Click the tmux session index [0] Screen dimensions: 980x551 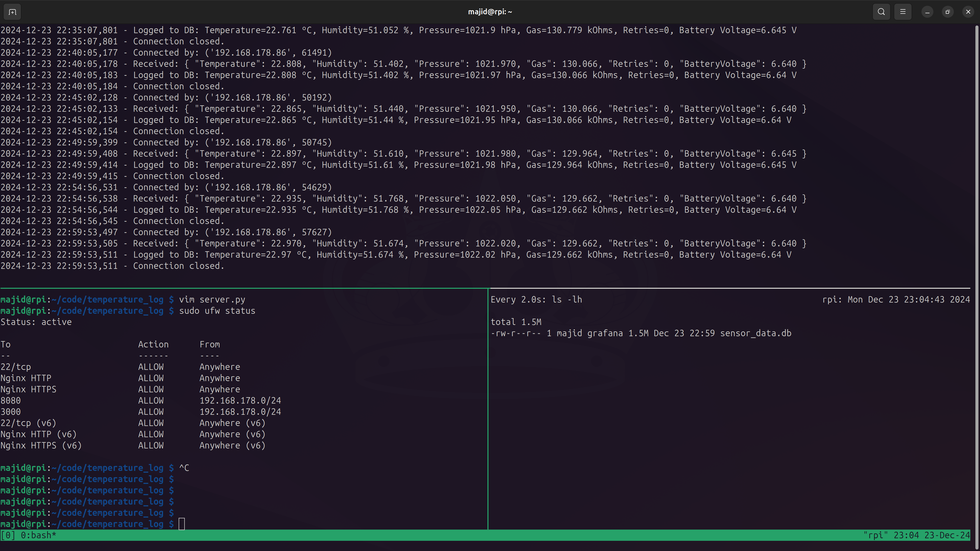(8, 535)
